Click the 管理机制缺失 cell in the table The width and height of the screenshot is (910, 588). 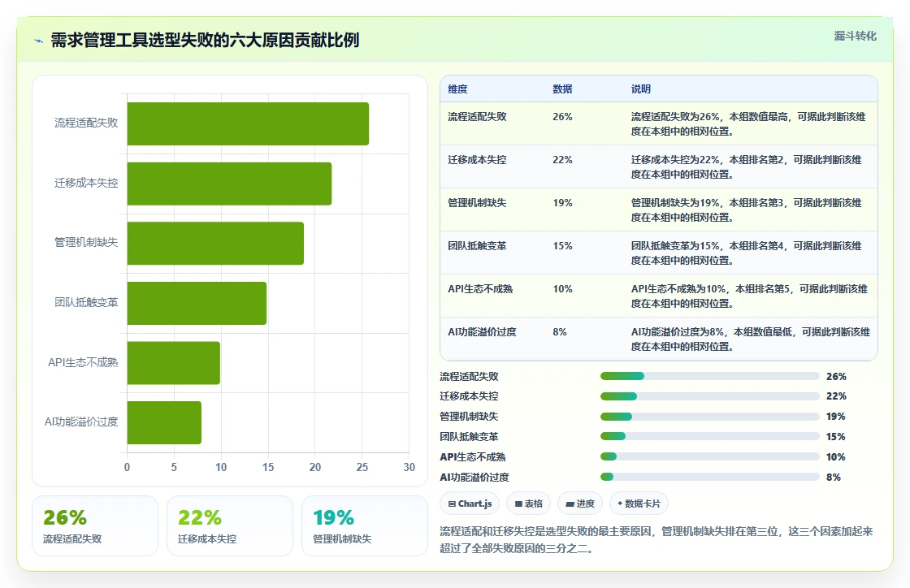click(477, 203)
